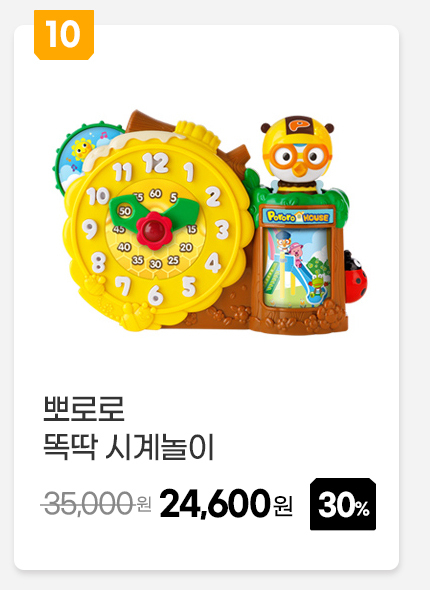Select the 뽀로로 brand name text
This screenshot has height=590, width=430.
click(84, 409)
